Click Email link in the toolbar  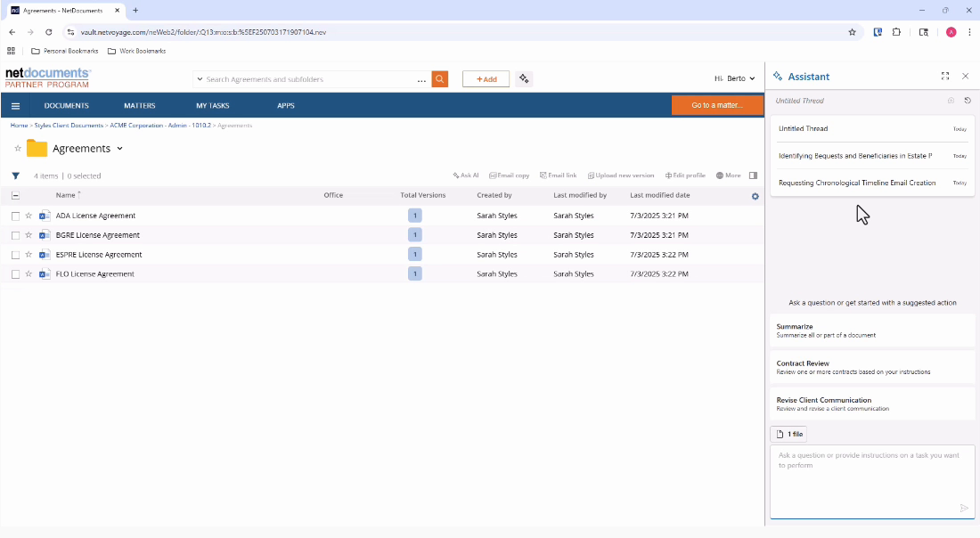558,175
